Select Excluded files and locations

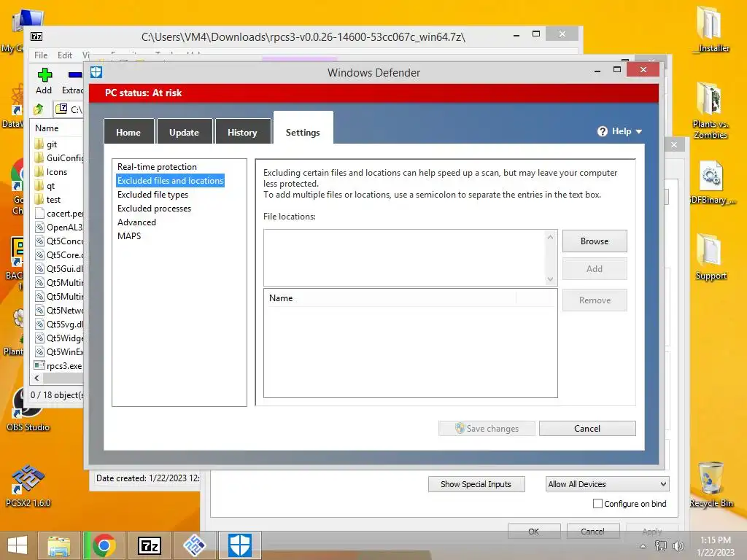tap(170, 181)
